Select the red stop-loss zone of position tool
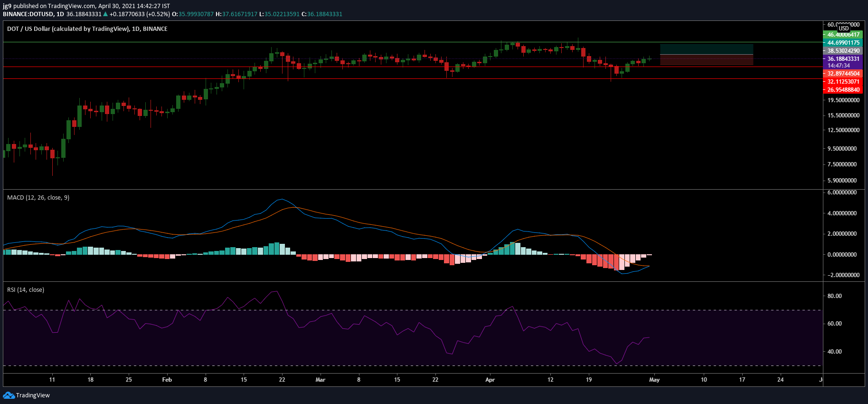Viewport: 868px width, 404px height. pos(707,60)
